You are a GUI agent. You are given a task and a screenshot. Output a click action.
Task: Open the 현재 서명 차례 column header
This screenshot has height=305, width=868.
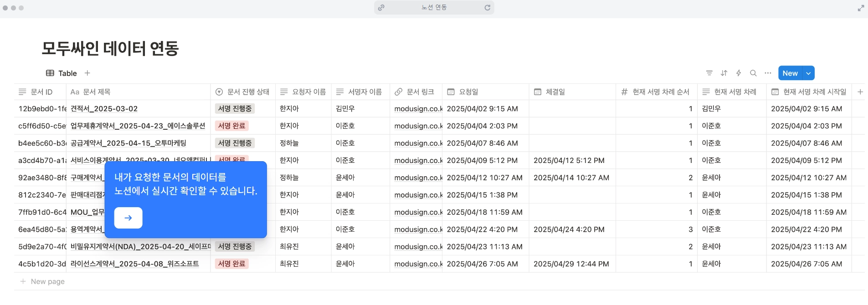point(731,92)
